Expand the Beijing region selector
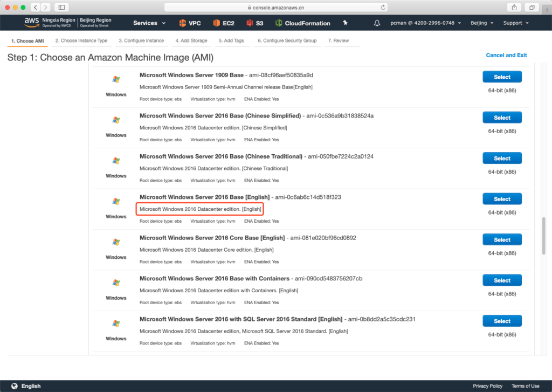 (481, 23)
